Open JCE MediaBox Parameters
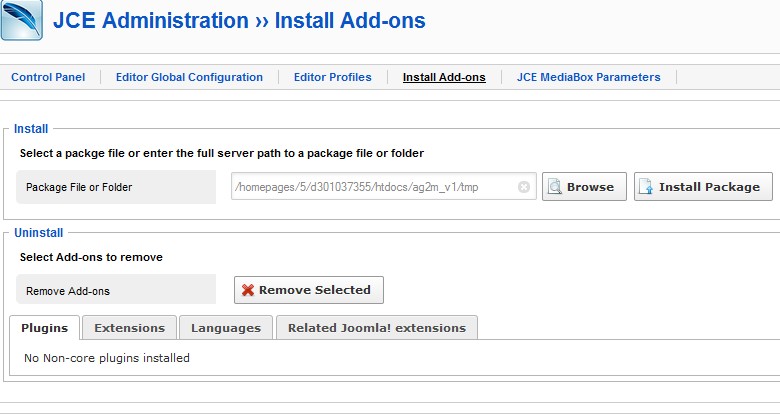This screenshot has width=780, height=418. point(588,77)
